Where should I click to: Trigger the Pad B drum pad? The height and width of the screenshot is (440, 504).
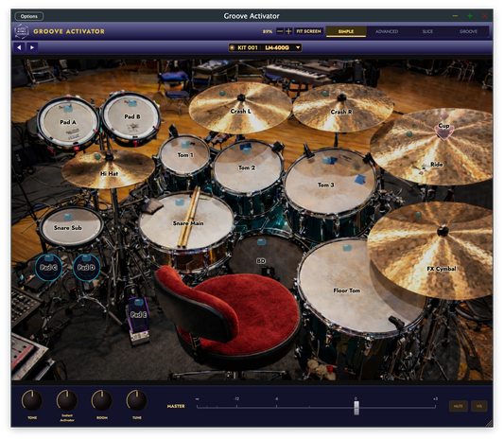[131, 116]
